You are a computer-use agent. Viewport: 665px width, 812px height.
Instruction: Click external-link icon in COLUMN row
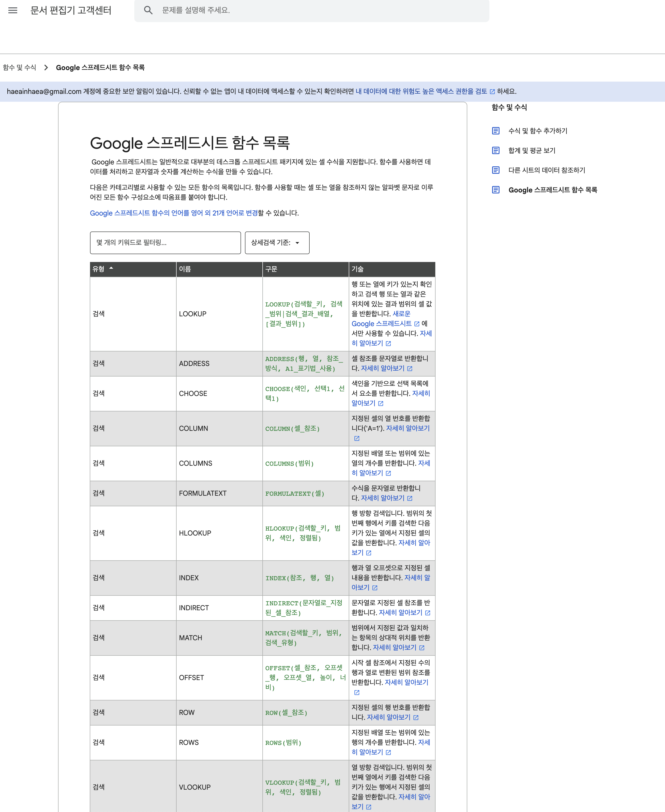pyautogui.click(x=357, y=438)
